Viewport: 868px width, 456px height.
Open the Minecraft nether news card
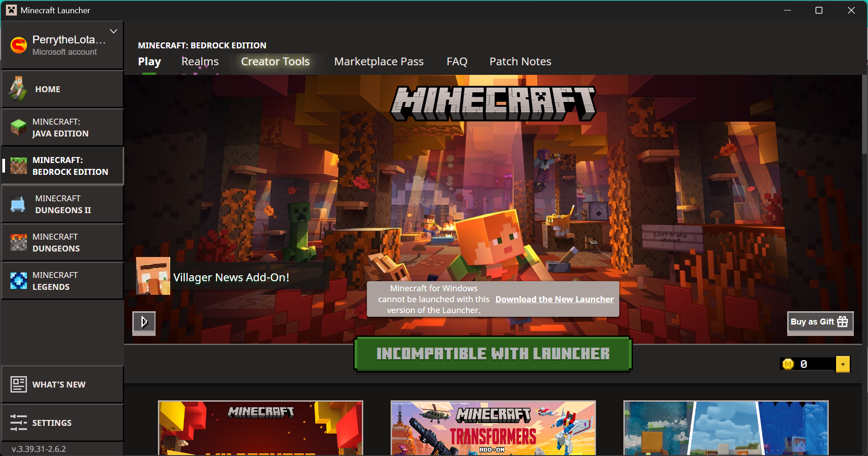[x=261, y=428]
